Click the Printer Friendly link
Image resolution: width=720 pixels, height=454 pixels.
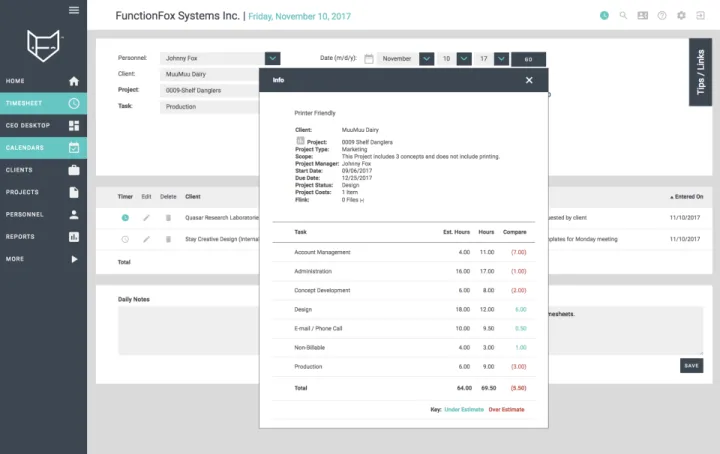(x=316, y=113)
